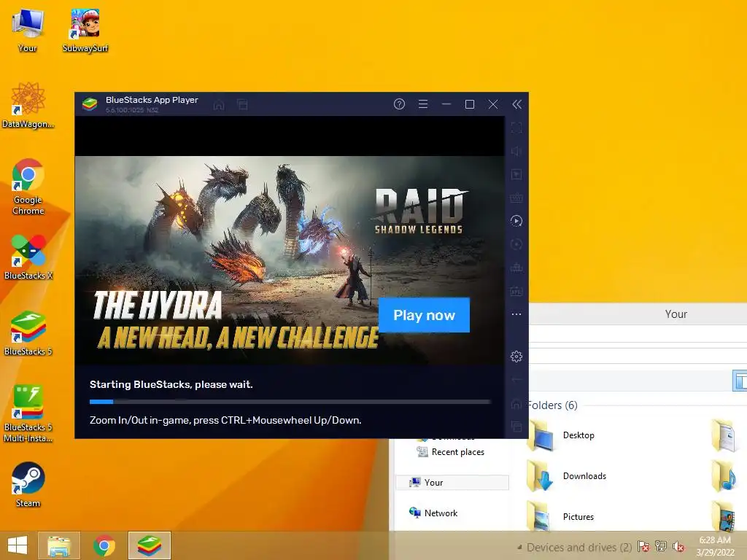Select the DataWagon desktop shortcut

pyautogui.click(x=28, y=105)
